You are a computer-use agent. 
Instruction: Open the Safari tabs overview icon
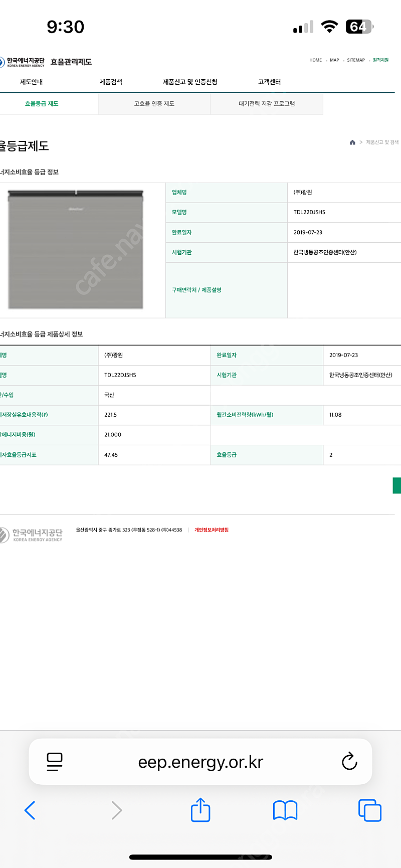tap(370, 810)
